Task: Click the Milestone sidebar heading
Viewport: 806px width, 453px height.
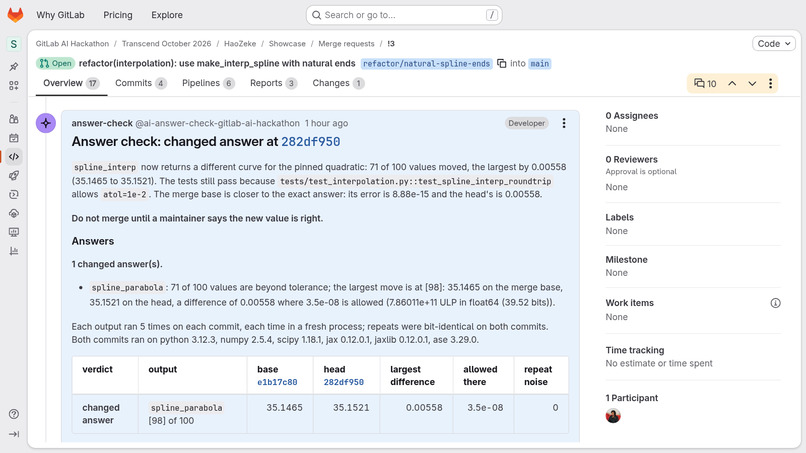Action: pyautogui.click(x=626, y=260)
